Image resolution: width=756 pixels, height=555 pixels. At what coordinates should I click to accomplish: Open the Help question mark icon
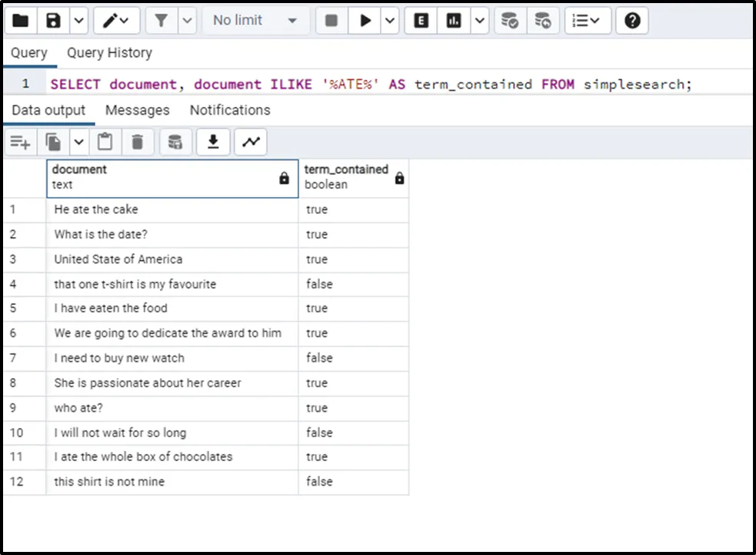632,21
